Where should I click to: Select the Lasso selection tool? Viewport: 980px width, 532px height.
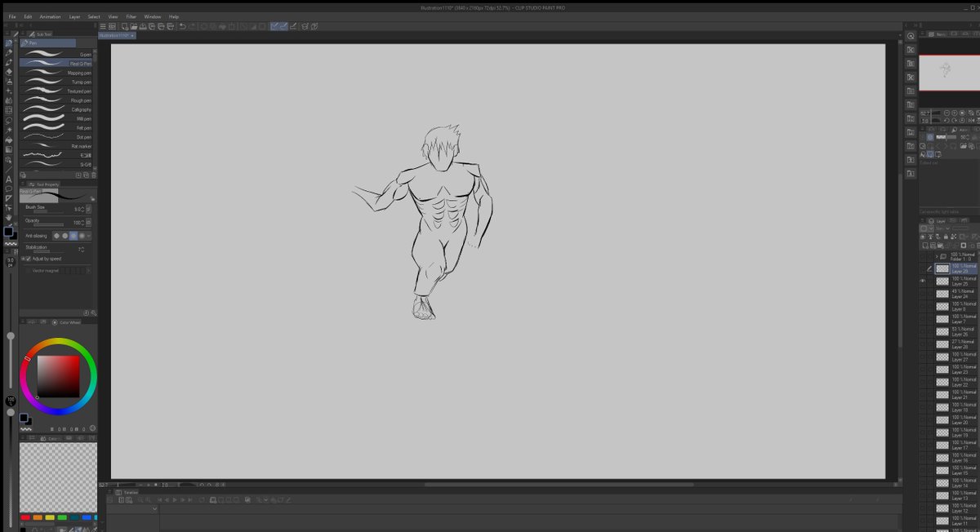tap(8, 120)
